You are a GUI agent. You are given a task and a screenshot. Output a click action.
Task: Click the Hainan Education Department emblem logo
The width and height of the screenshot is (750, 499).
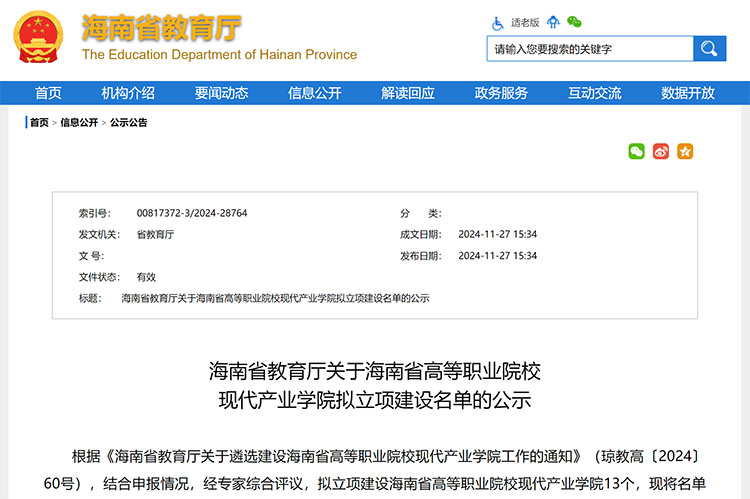click(x=38, y=38)
